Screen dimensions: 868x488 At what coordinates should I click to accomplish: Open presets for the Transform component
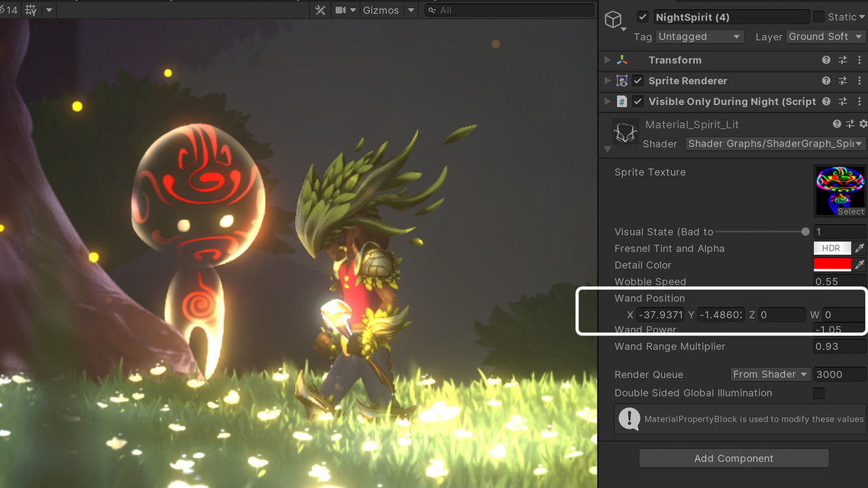[x=843, y=60]
